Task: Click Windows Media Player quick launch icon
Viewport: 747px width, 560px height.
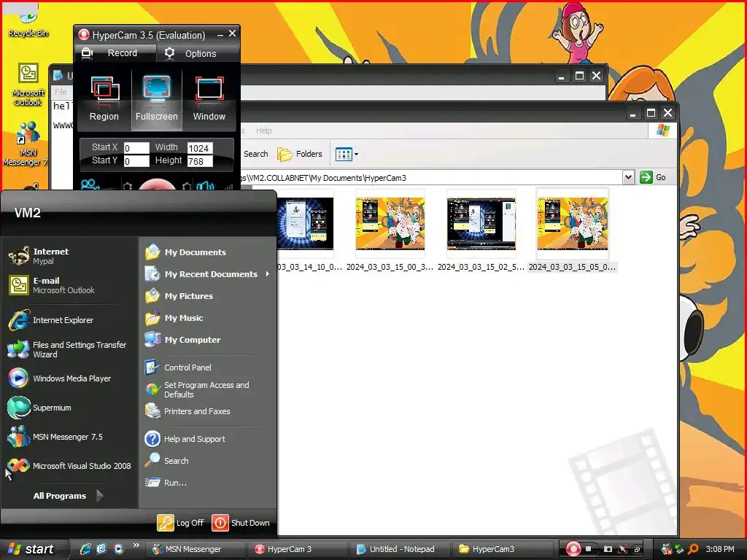Action: coord(118,549)
